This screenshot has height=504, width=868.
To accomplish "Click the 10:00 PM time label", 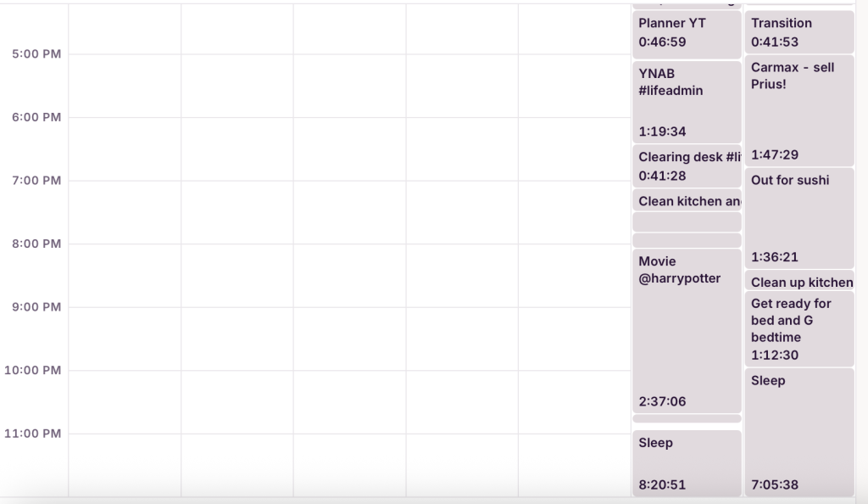I will 33,370.
